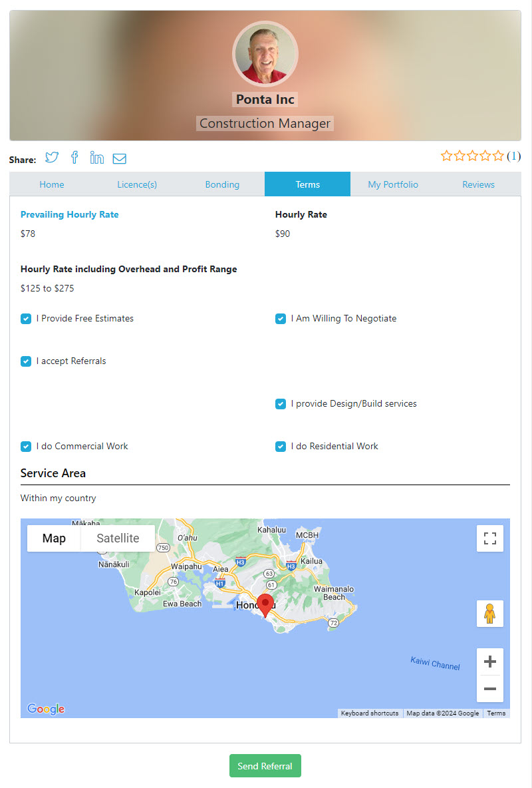
Task: Switch map to Satellite view
Action: pyautogui.click(x=118, y=538)
